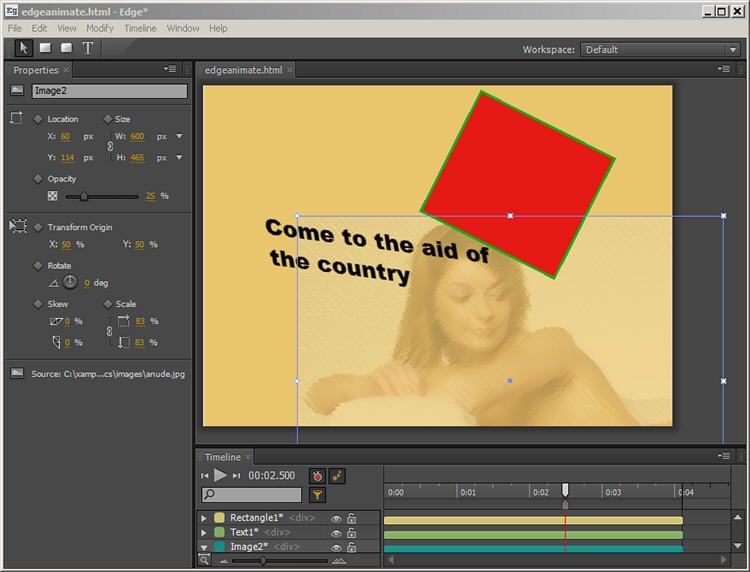
Task: Toggle the Opacity keyframe diamond
Action: pyautogui.click(x=38, y=179)
